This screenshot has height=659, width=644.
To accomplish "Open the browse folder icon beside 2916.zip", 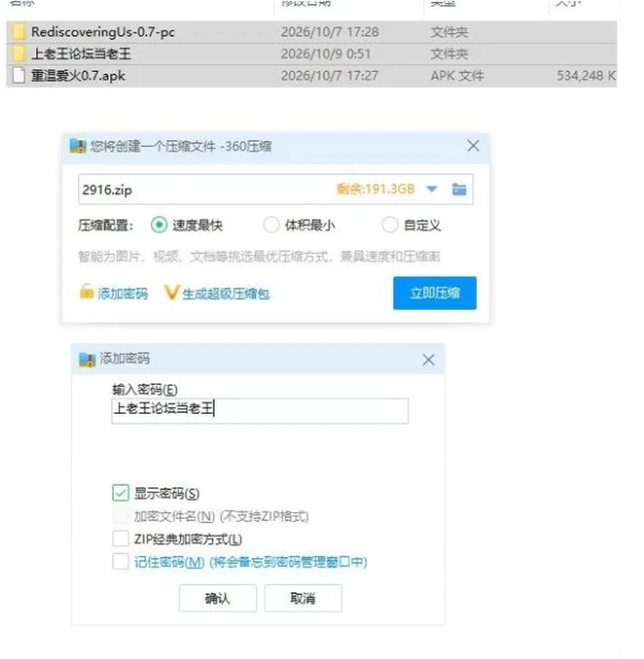I will click(x=459, y=189).
